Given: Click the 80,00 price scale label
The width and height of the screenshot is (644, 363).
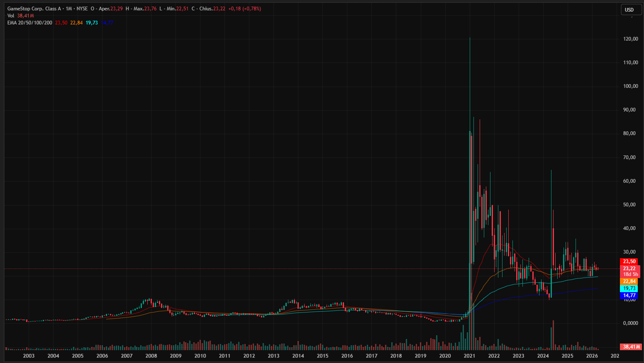Looking at the screenshot, I should tap(629, 133).
